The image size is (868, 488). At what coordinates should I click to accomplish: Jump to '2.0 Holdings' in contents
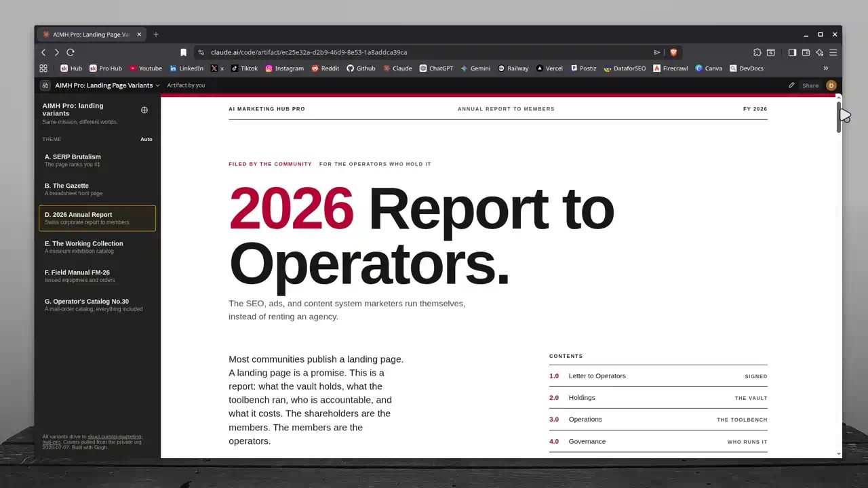658,398
